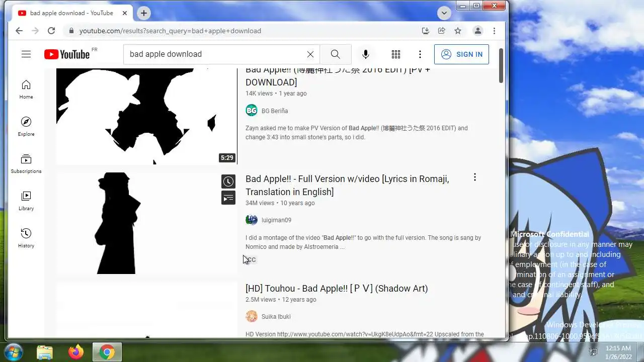Click the CC badge under luigiman09 video
The width and height of the screenshot is (644, 362).
click(x=251, y=259)
